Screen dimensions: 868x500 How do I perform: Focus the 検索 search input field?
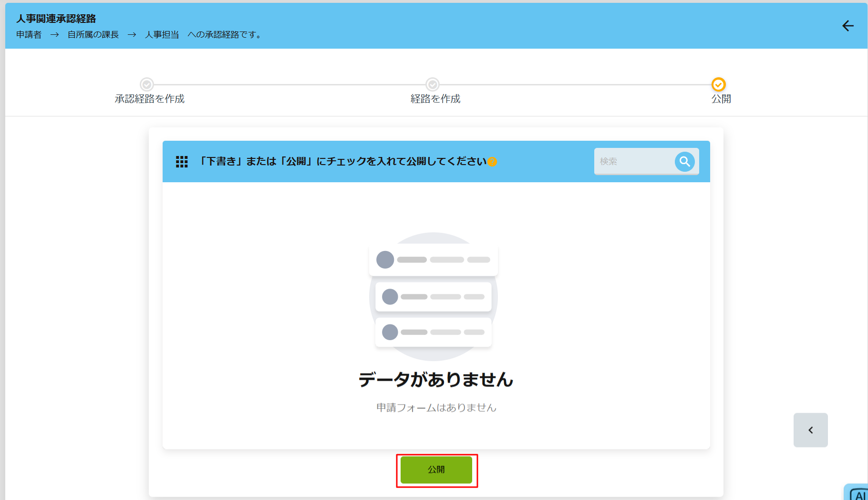coord(633,162)
